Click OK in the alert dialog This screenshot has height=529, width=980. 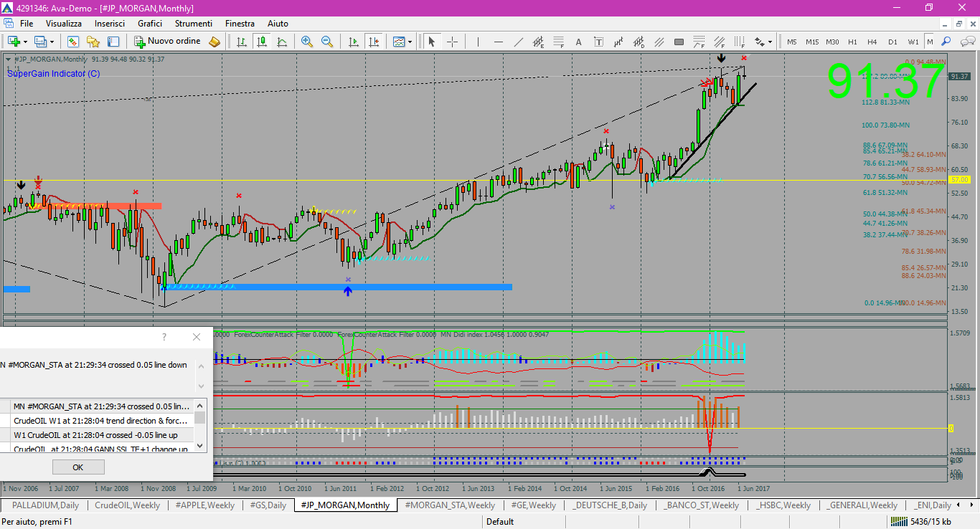(x=78, y=467)
